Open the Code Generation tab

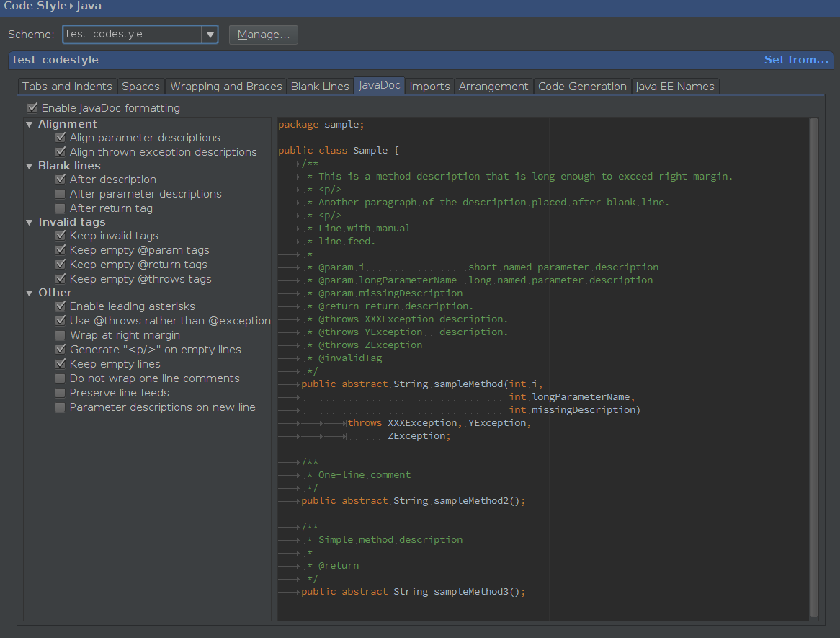coord(582,85)
